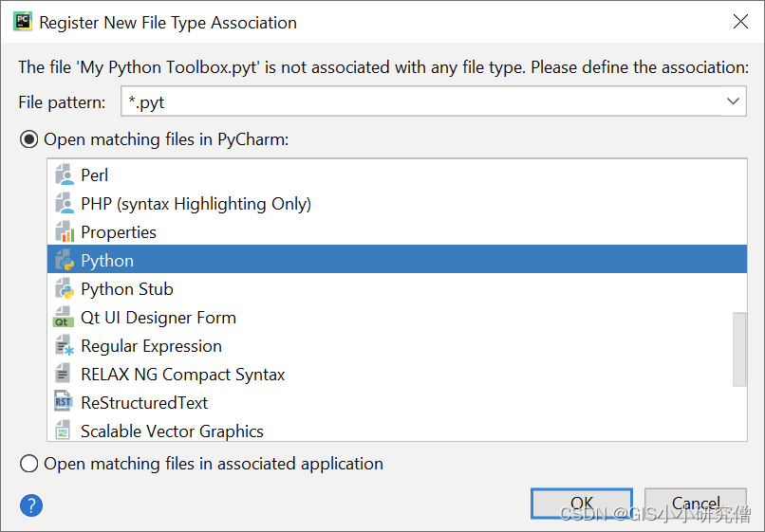
Task: Select the Python Stub list entry
Action: pos(127,289)
